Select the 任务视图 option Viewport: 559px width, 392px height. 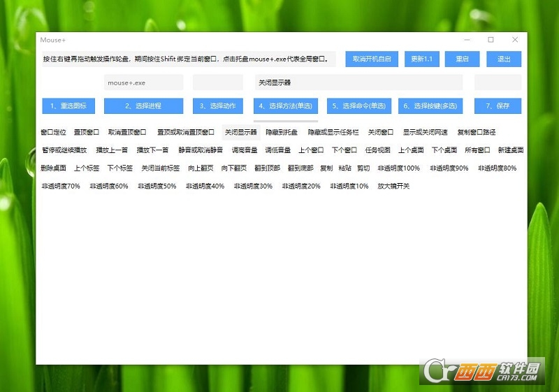pos(377,150)
